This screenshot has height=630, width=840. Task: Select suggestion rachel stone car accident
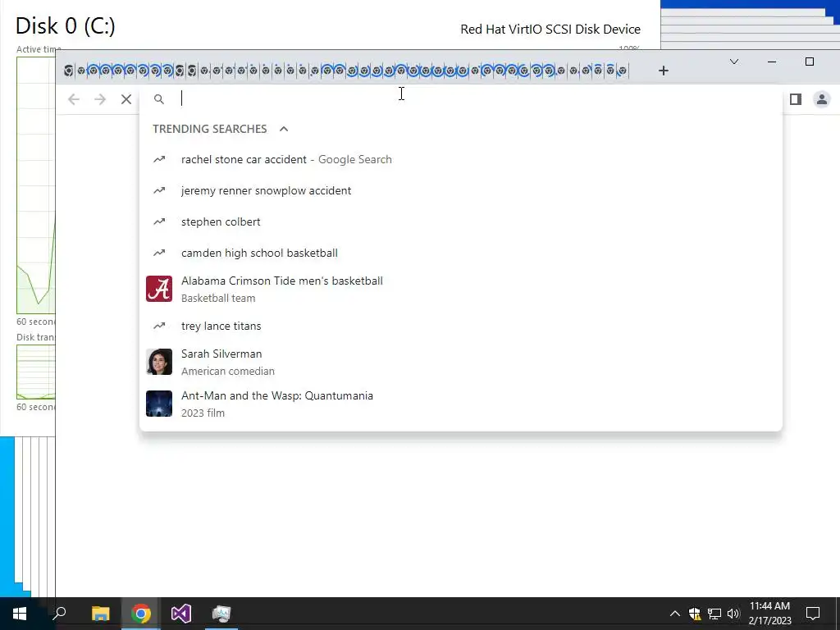(461, 160)
